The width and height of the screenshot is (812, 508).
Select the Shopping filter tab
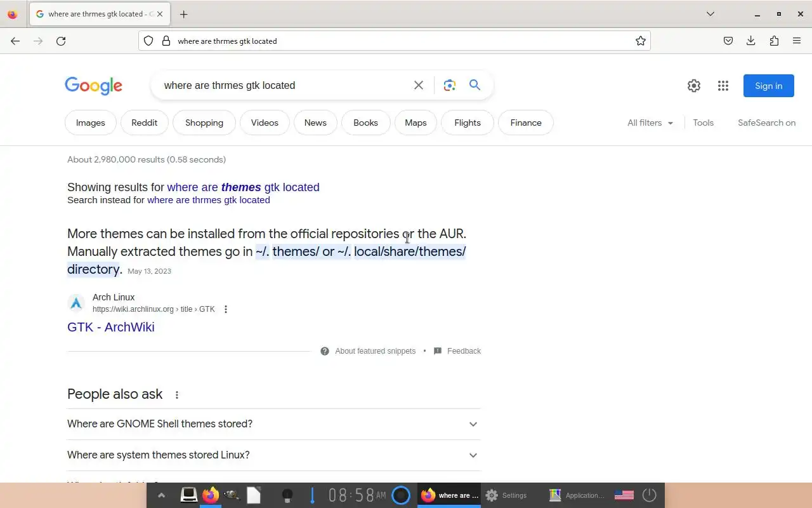[x=204, y=123]
